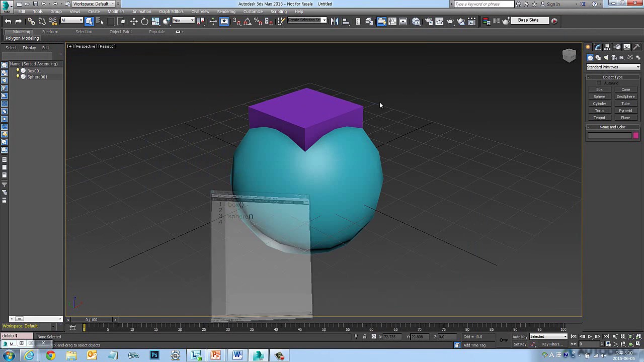Activate the Select and Rotate tool

144,21
